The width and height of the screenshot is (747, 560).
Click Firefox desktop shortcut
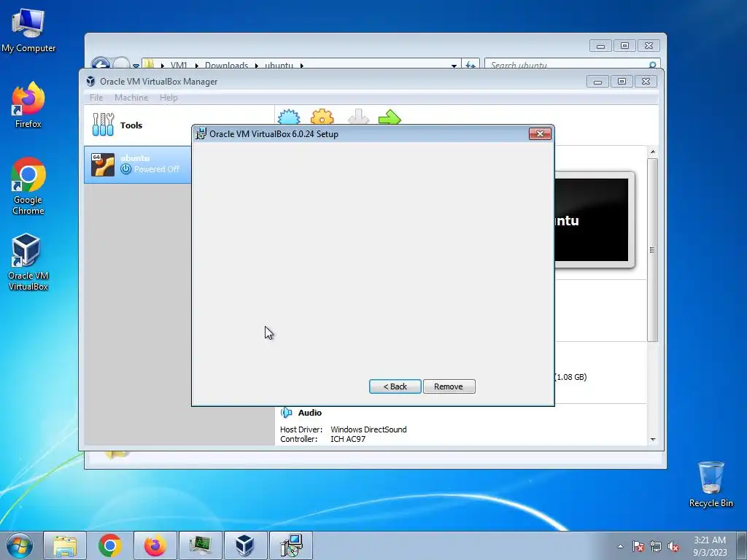point(28,105)
